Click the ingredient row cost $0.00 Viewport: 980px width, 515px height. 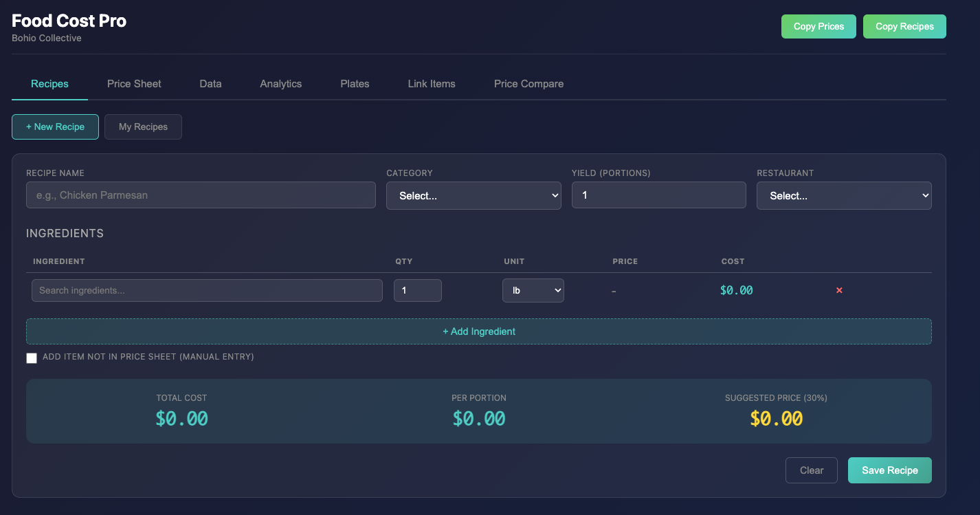click(x=737, y=290)
